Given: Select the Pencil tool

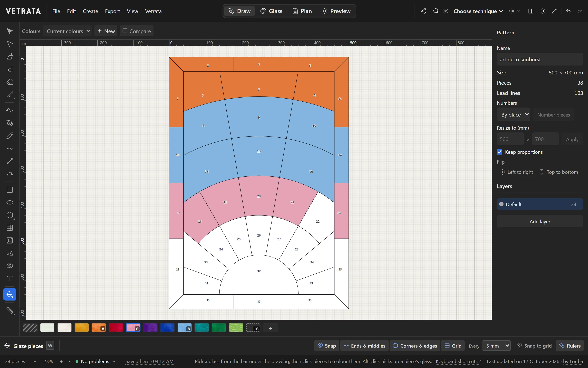Looking at the screenshot, I should 10,136.
